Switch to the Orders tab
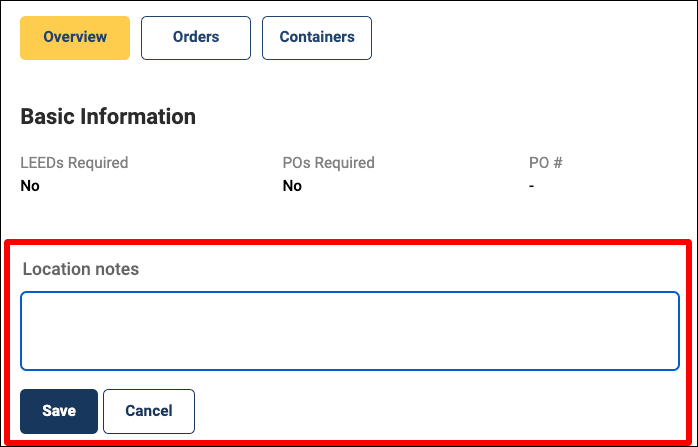The width and height of the screenshot is (698, 447). point(196,38)
